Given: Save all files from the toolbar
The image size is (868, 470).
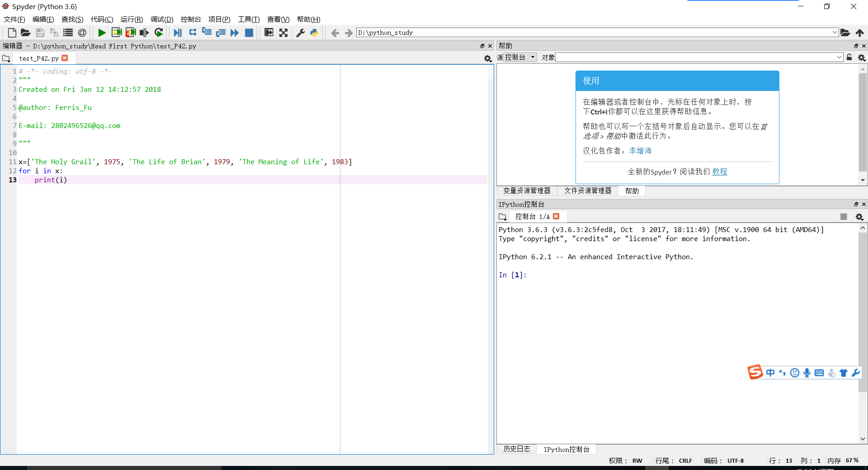Looking at the screenshot, I should pyautogui.click(x=54, y=33).
